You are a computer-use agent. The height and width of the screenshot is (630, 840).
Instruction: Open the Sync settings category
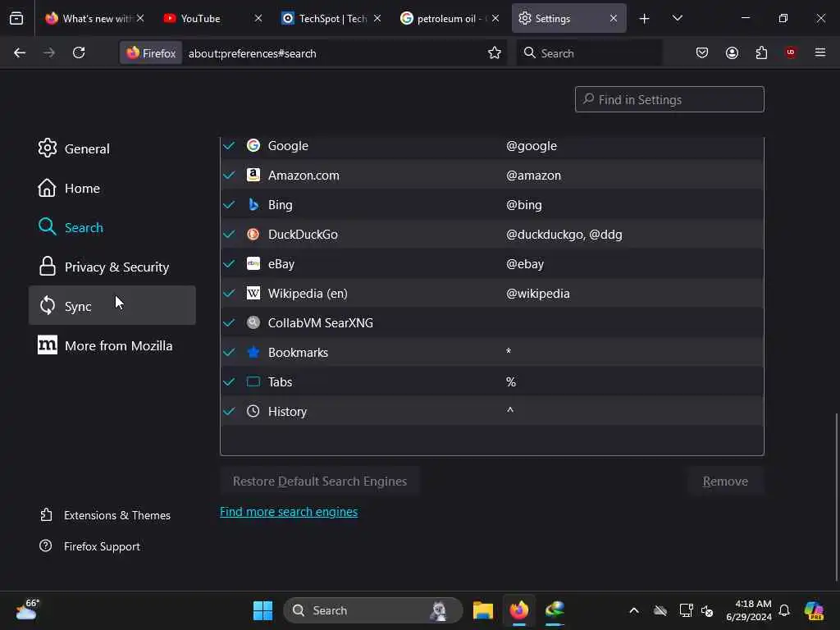112,305
